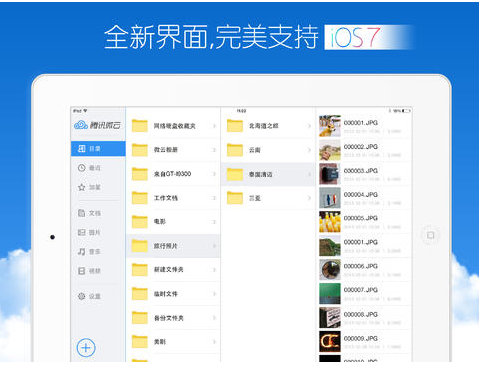Click the 设置 label in sidebar
The image size is (481, 372).
tap(95, 296)
